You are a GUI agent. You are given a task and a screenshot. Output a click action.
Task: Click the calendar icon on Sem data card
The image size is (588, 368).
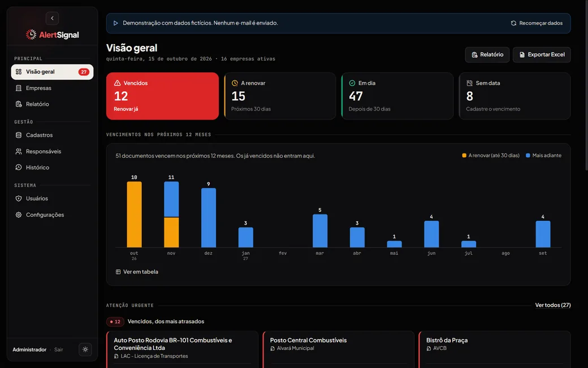[469, 83]
